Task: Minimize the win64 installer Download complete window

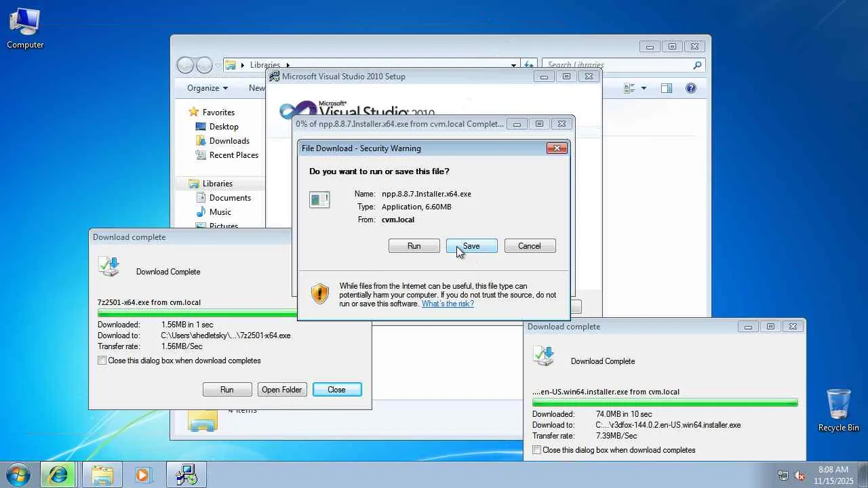Action: [x=748, y=327]
